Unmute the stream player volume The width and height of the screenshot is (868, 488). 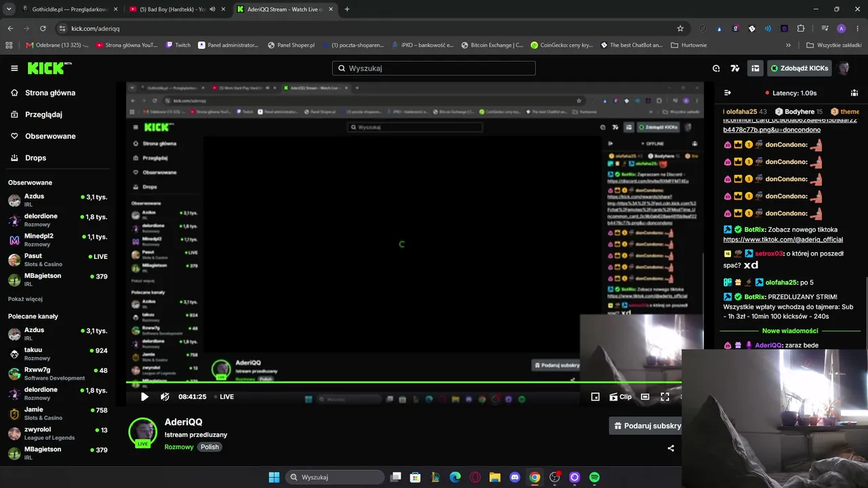(165, 396)
